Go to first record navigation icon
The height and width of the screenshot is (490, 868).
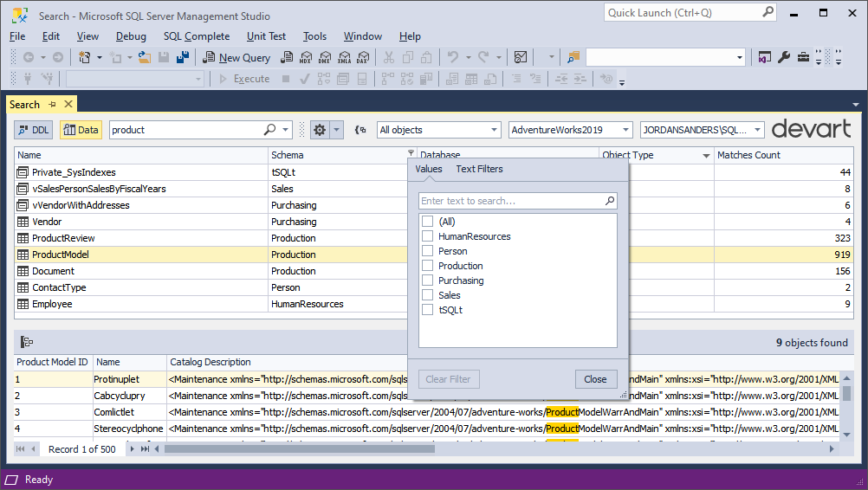21,449
